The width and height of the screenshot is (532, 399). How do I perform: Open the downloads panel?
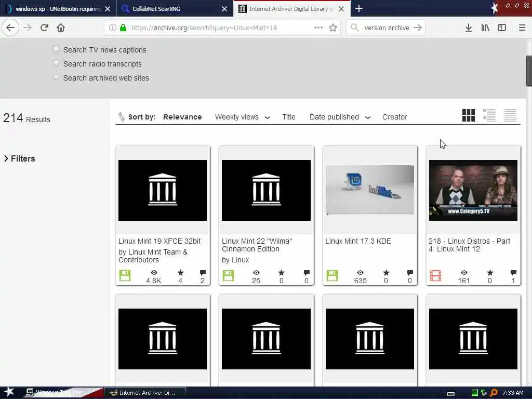[x=469, y=28]
